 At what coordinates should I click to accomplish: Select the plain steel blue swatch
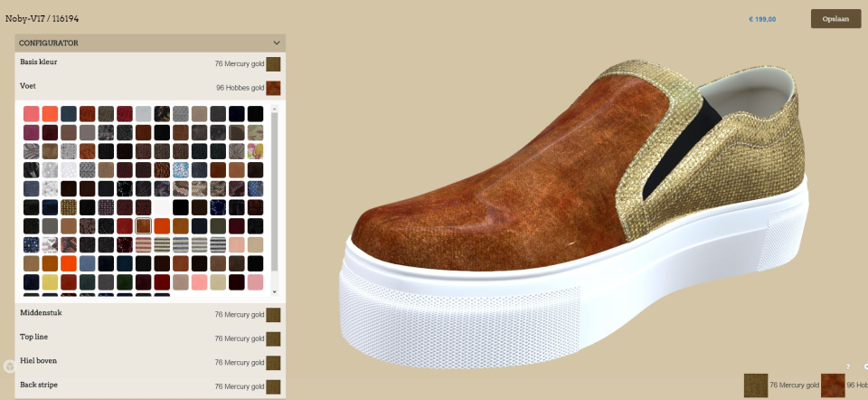pos(88,263)
